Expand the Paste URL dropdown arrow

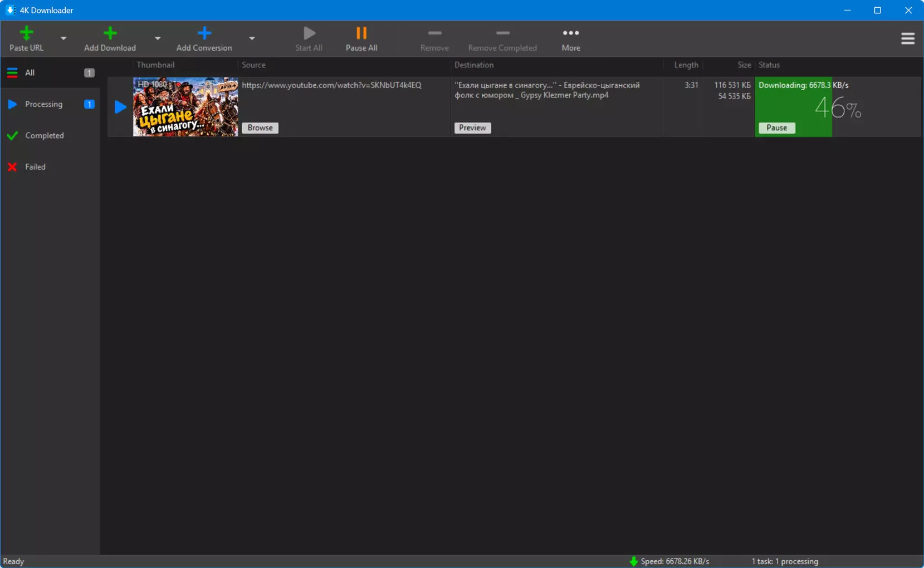(x=63, y=38)
